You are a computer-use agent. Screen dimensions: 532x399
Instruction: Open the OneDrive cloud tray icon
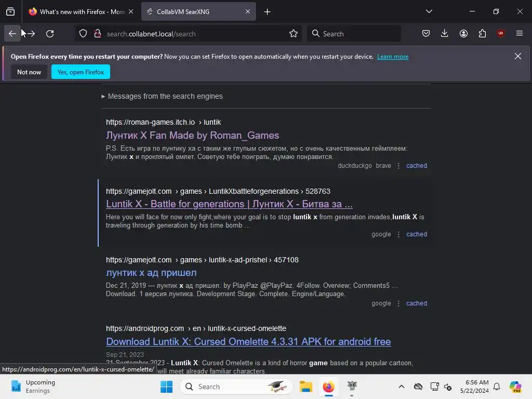[418, 387]
